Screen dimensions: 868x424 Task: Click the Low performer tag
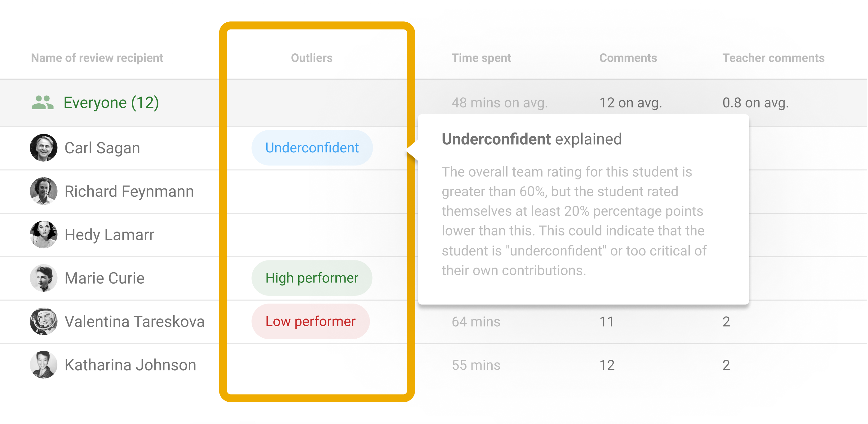pyautogui.click(x=310, y=322)
